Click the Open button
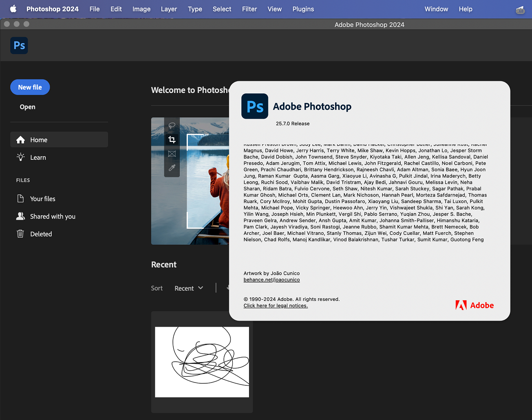Screen dimensions: 532x420 [28, 107]
